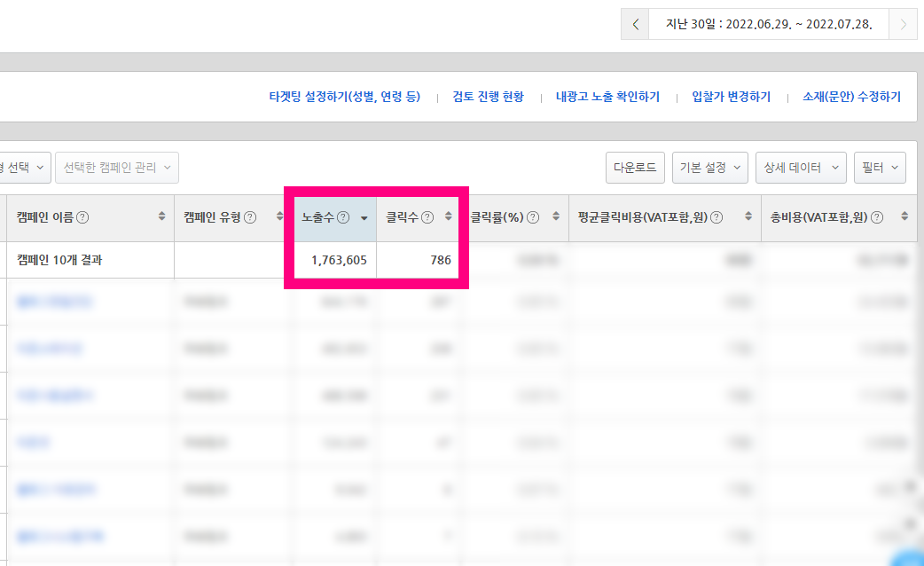This screenshot has height=566, width=924.
Task: Open the partially visible 선택 dropdown
Action: [24, 168]
